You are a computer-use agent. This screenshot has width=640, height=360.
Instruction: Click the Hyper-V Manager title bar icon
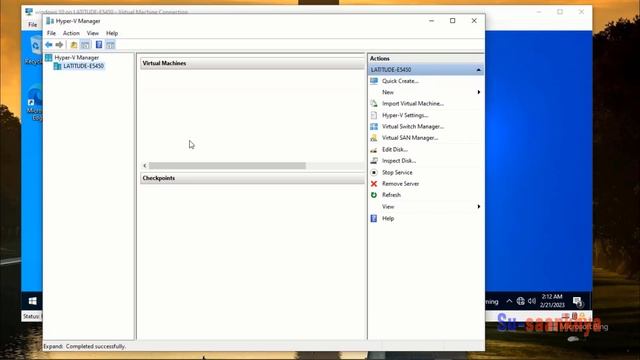coord(50,21)
